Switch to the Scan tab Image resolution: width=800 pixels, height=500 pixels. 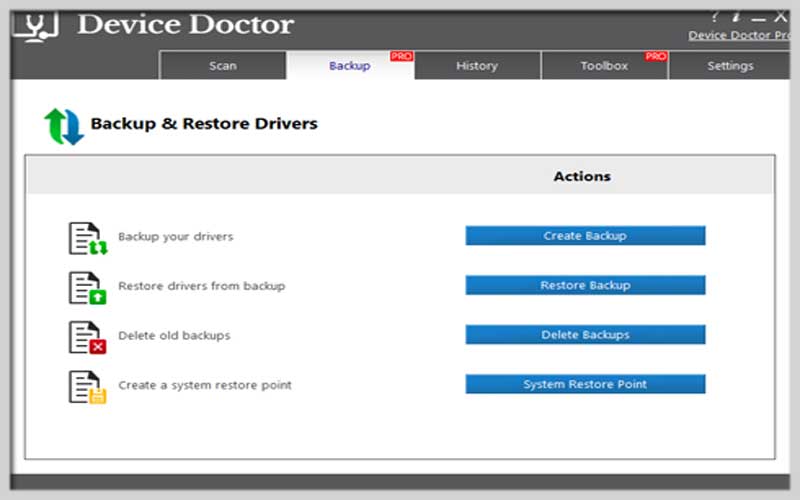[222, 65]
